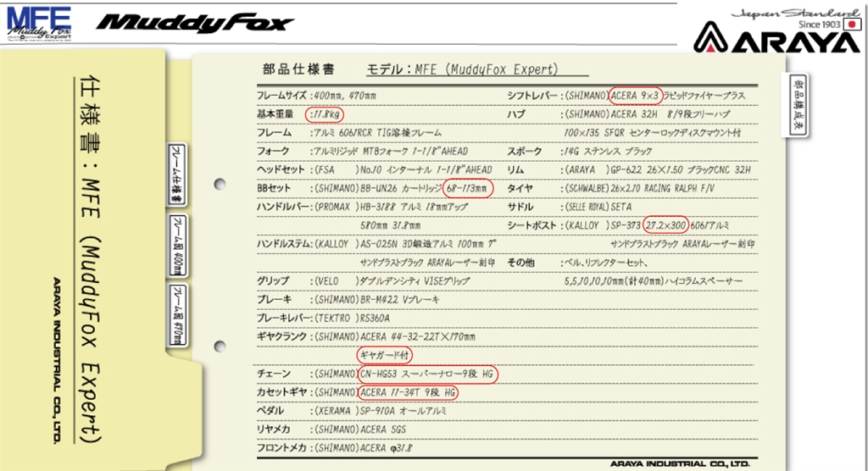Open the フレーム仕様書 side tab
This screenshot has height=471, width=868.
[176, 174]
